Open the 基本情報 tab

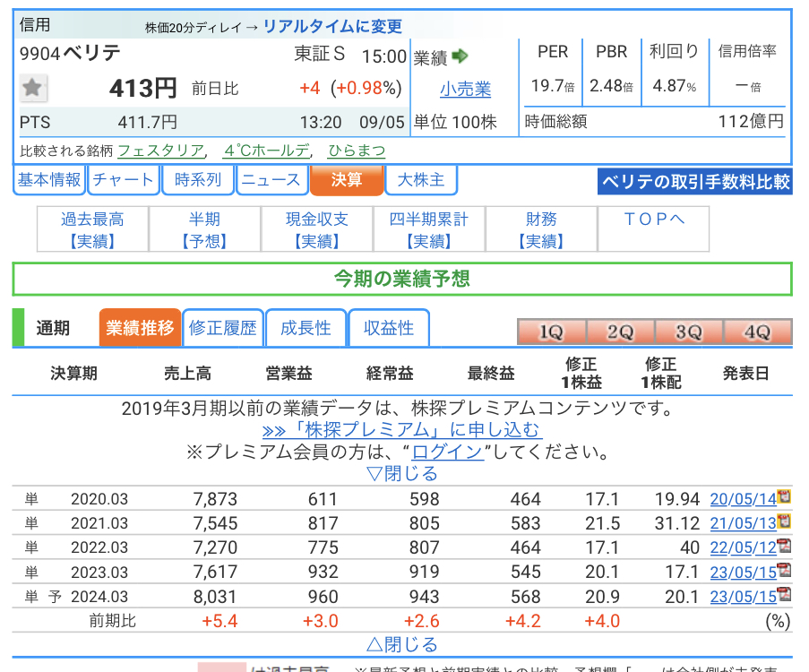(49, 179)
